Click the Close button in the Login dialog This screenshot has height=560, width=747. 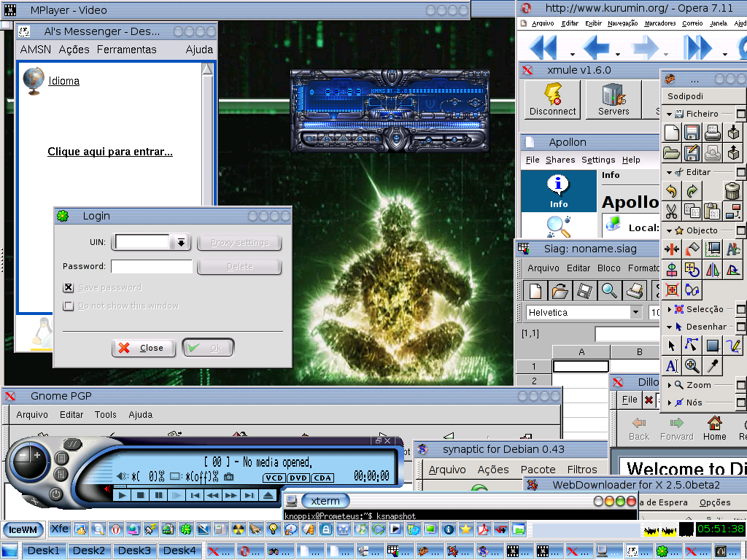(x=144, y=348)
